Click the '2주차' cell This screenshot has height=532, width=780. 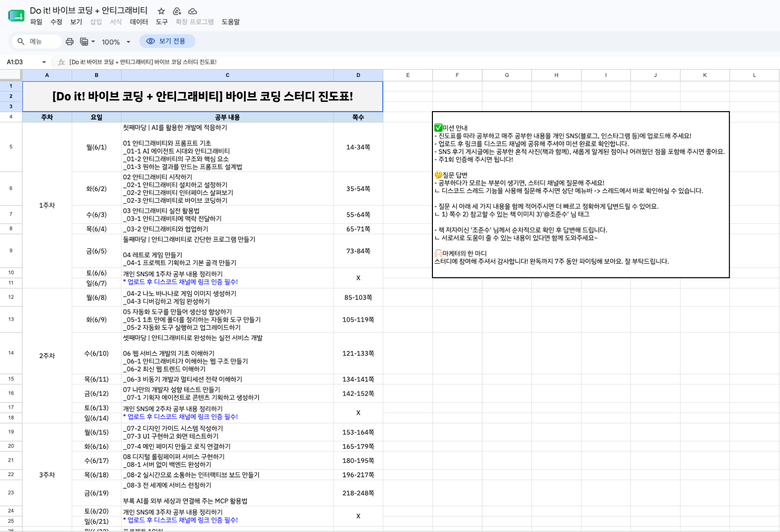(x=47, y=356)
